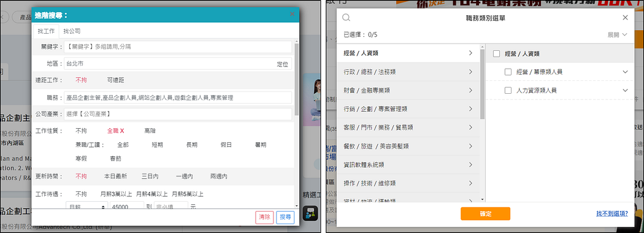Viewport: 644px width, 233px height.
Task: Click the 公司產業 selection field
Action: [x=178, y=114]
